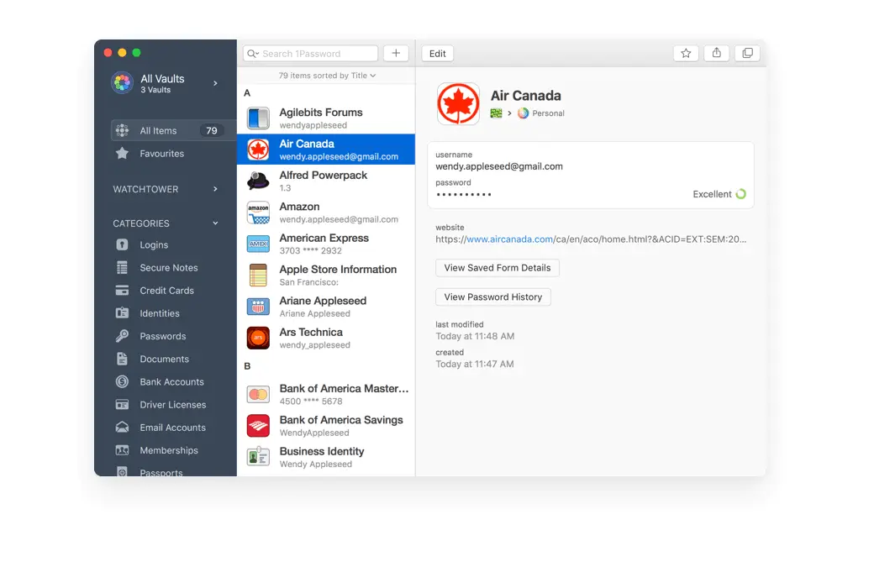Click the American Express card icon
The height and width of the screenshot is (588, 874).
[x=258, y=244]
